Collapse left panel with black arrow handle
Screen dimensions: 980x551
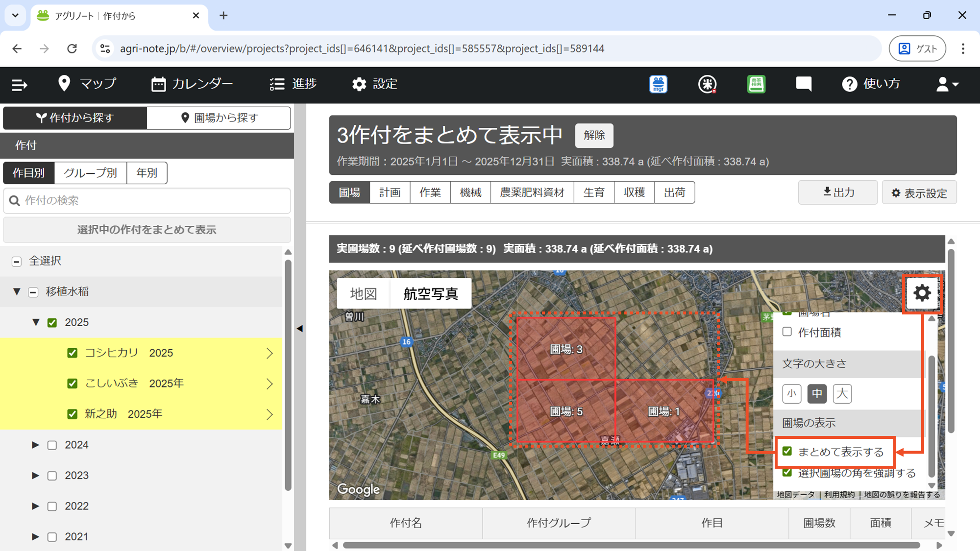(300, 329)
